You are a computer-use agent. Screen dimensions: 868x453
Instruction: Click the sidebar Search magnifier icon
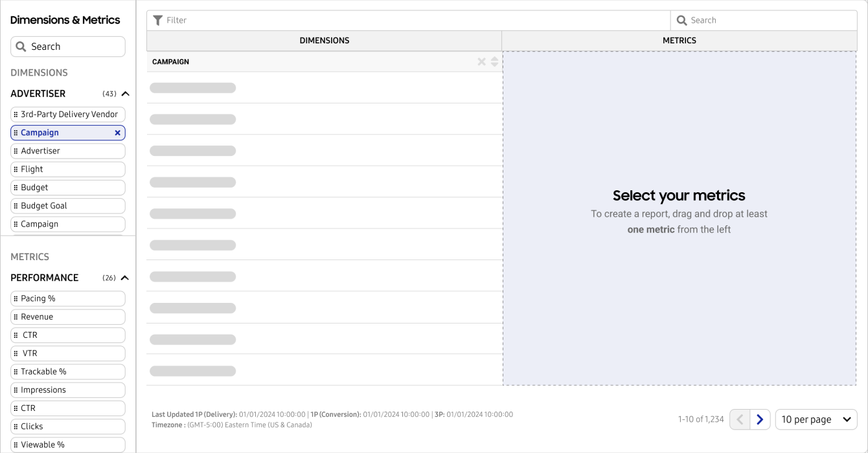coord(21,47)
